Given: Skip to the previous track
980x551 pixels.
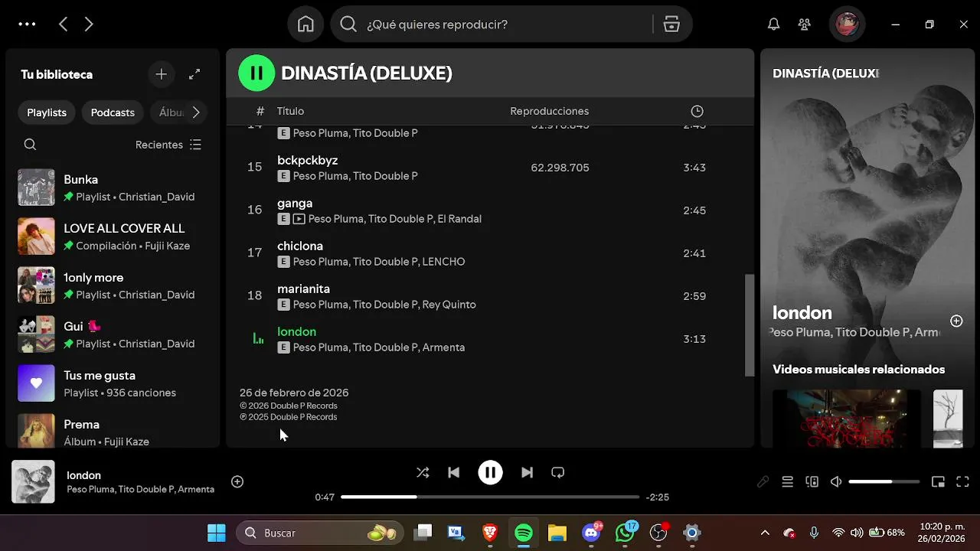Looking at the screenshot, I should [454, 472].
